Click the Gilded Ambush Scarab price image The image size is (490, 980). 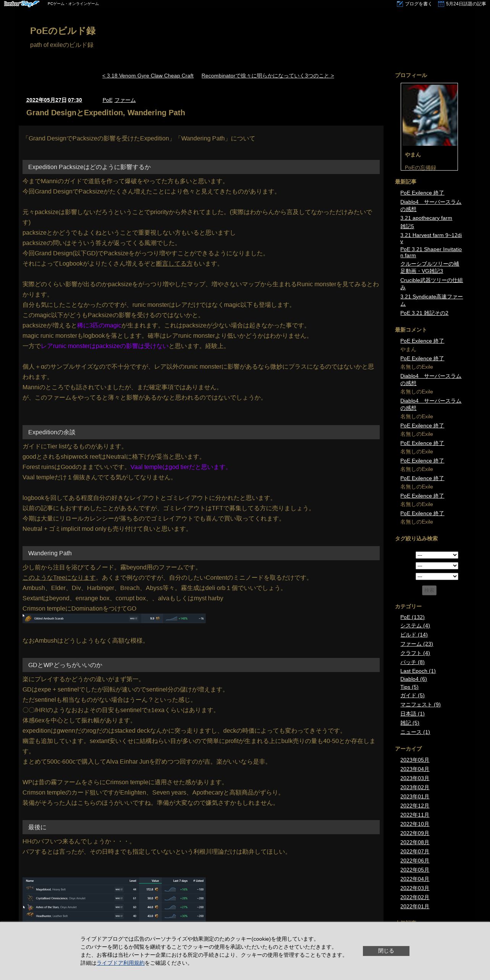[114, 618]
